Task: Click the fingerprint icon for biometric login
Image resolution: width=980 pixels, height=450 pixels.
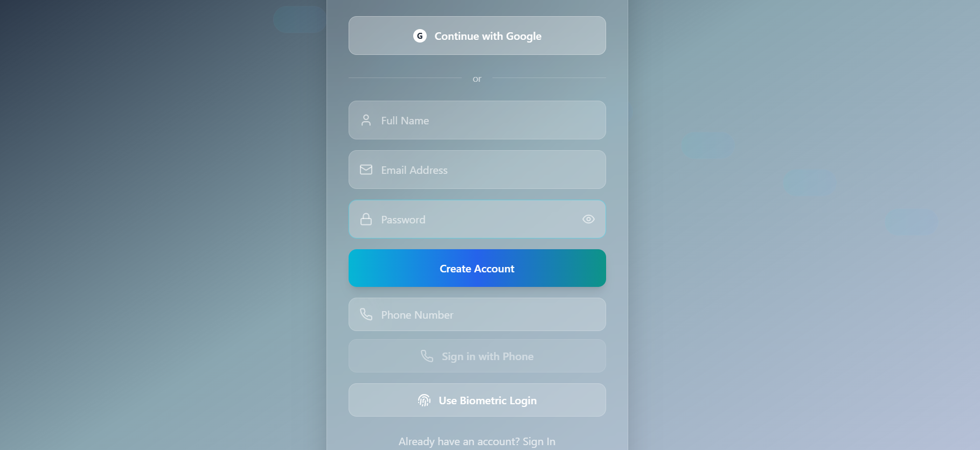Action: [x=424, y=400]
